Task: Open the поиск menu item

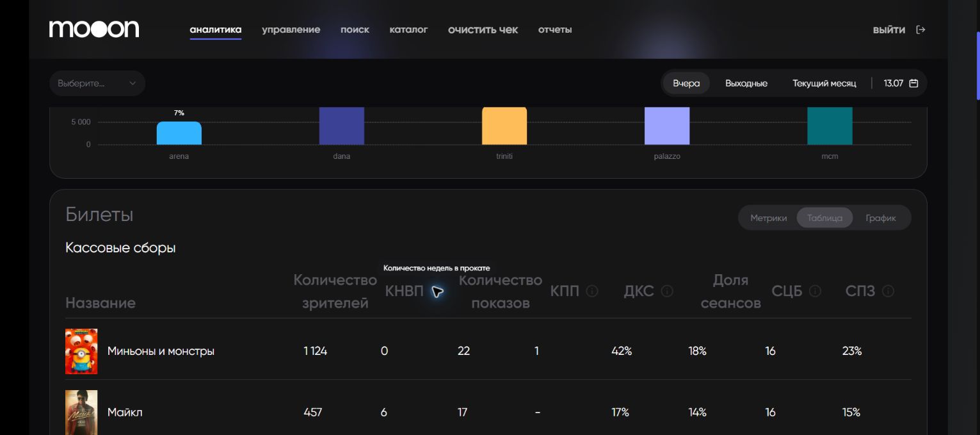Action: [x=355, y=29]
